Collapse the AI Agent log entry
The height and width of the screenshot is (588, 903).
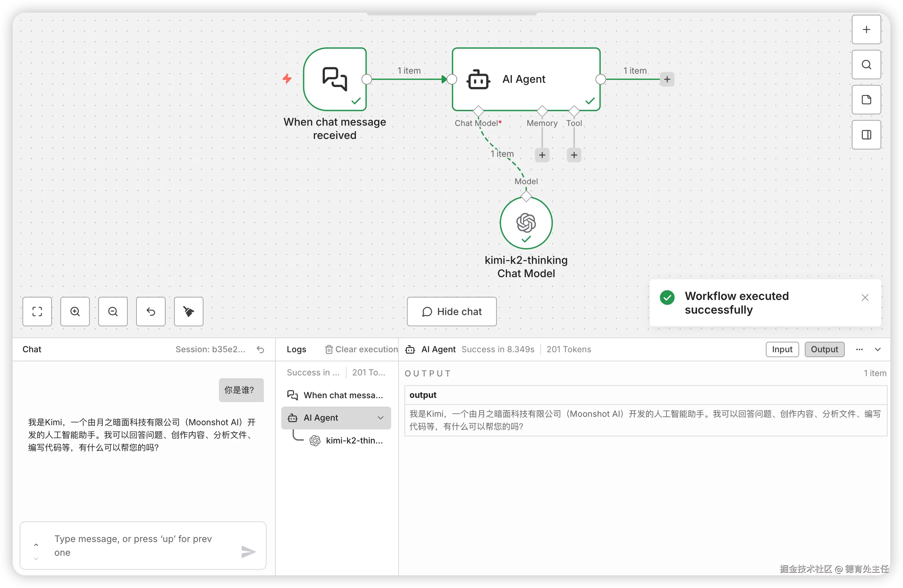coord(381,417)
